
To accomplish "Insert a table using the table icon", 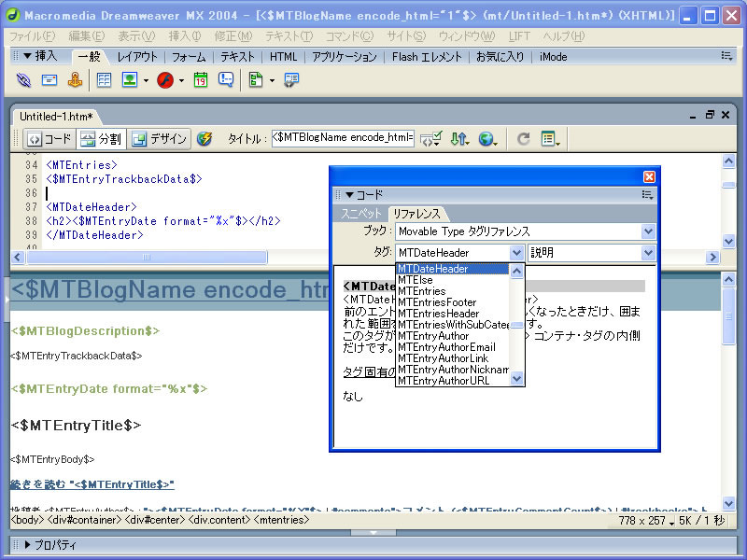I will [104, 80].
